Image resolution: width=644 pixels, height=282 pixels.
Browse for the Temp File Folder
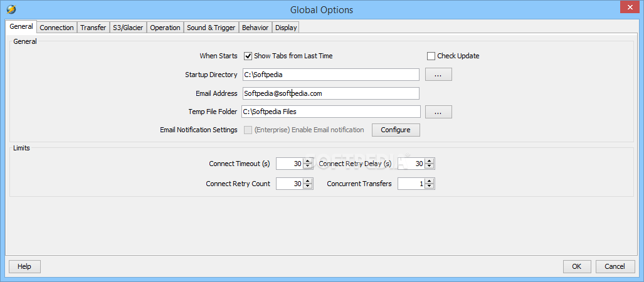pos(438,112)
